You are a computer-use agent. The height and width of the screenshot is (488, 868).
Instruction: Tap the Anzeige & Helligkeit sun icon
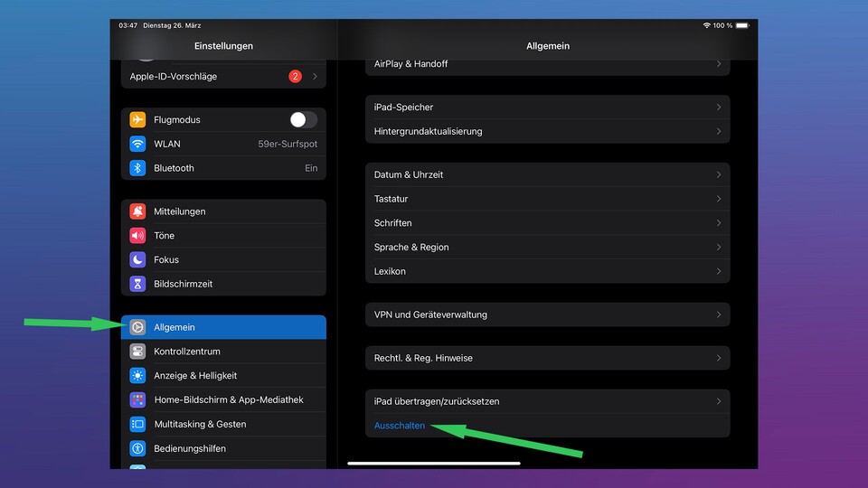pos(137,376)
